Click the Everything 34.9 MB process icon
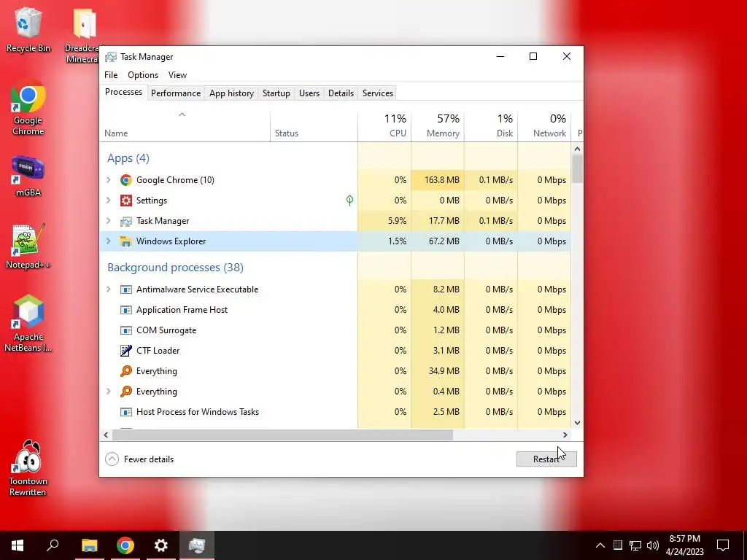Image resolution: width=747 pixels, height=560 pixels. click(125, 371)
